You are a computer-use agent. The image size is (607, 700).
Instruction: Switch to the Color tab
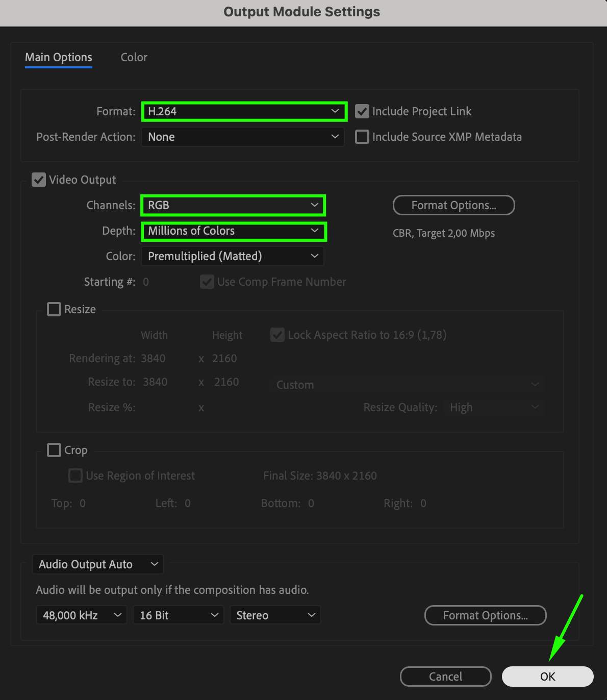[134, 57]
